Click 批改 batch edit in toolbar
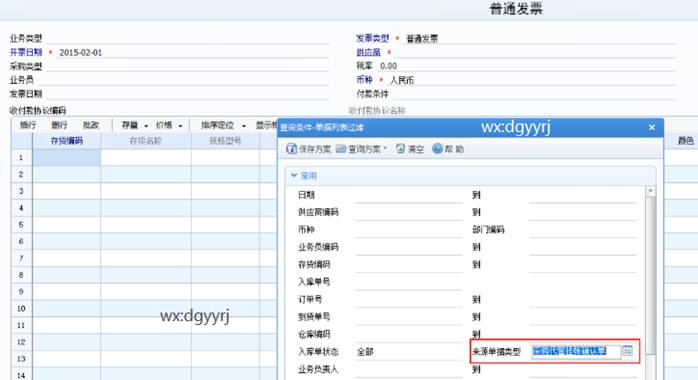 point(91,125)
